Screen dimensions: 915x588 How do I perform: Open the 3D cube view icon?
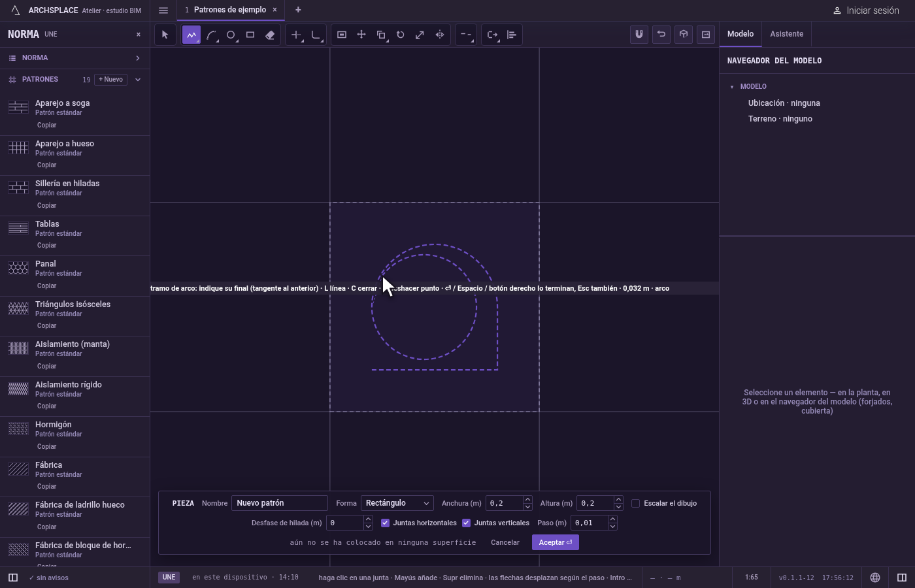coord(684,34)
